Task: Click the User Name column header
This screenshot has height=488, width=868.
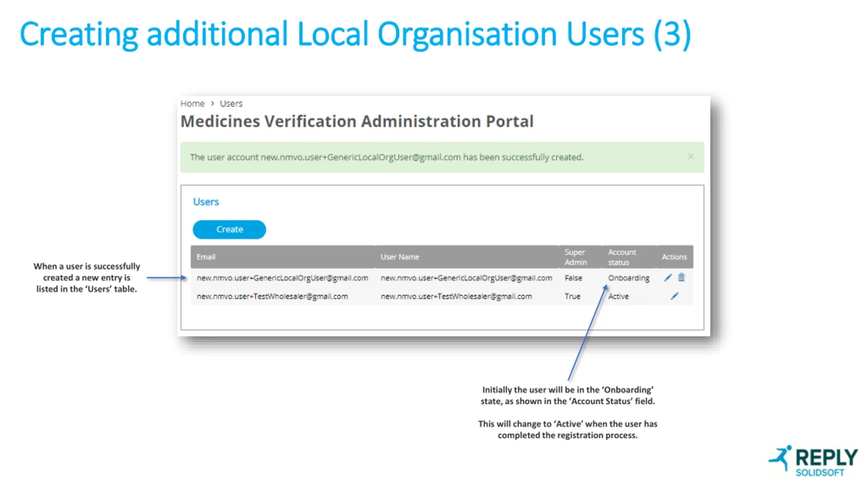Action: [400, 257]
